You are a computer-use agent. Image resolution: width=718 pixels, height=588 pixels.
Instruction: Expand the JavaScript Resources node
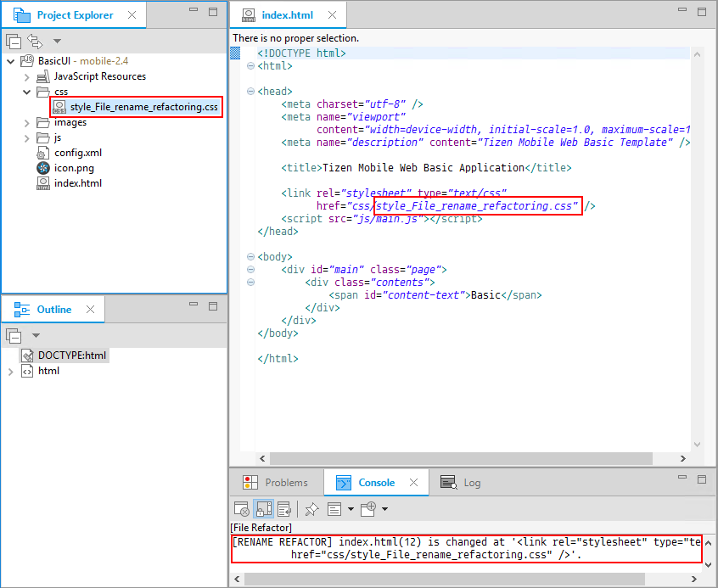pyautogui.click(x=27, y=76)
